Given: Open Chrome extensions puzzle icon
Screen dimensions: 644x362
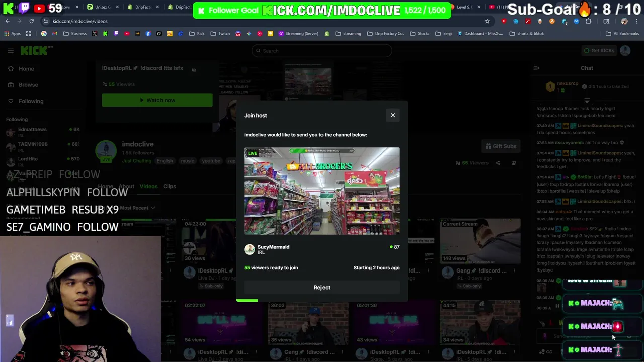Looking at the screenshot, I should [x=588, y=21].
